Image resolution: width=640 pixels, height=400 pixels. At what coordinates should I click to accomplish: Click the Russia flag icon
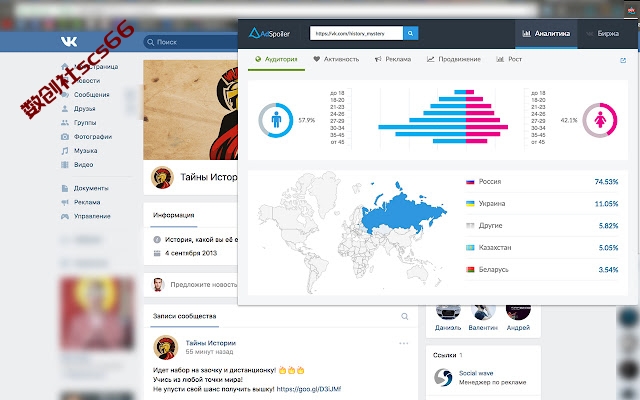click(x=470, y=182)
